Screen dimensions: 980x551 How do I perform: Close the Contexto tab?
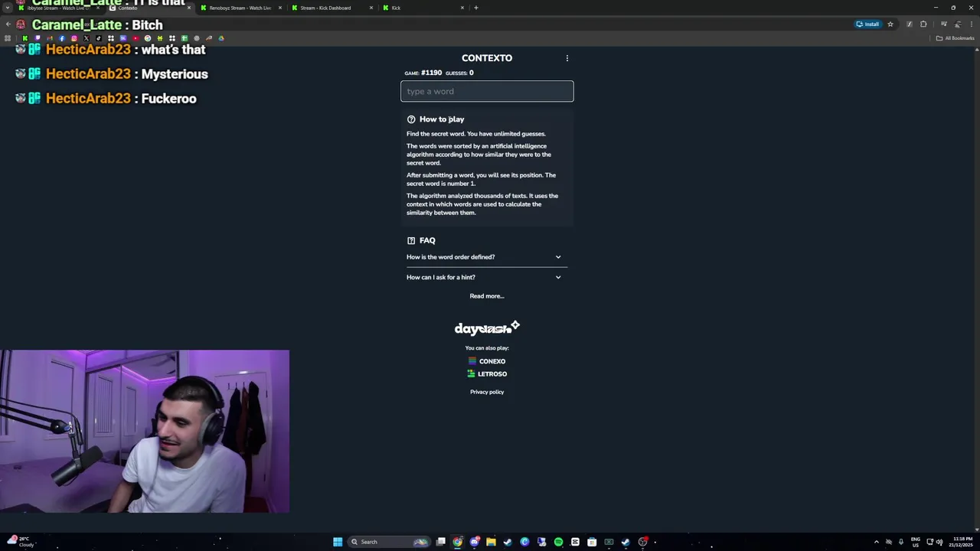(x=189, y=8)
